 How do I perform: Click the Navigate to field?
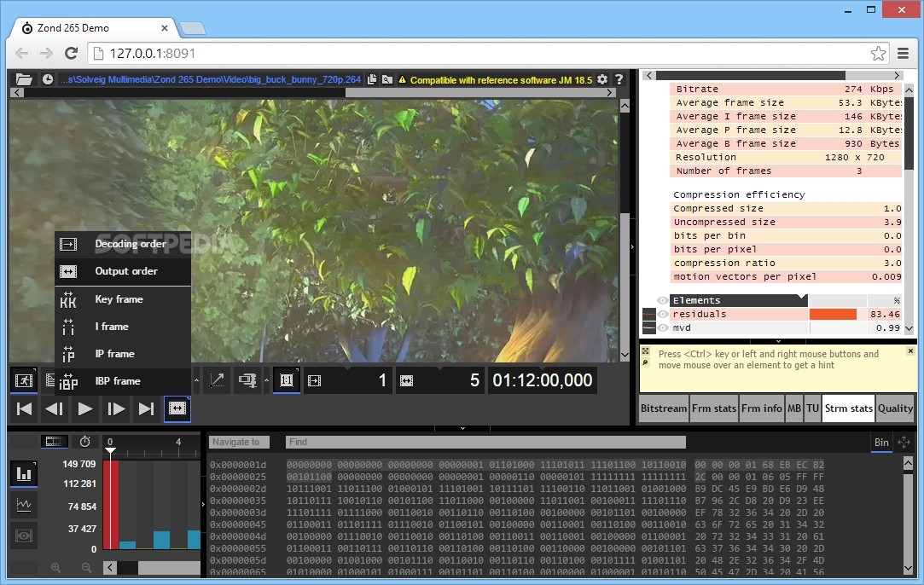(239, 442)
